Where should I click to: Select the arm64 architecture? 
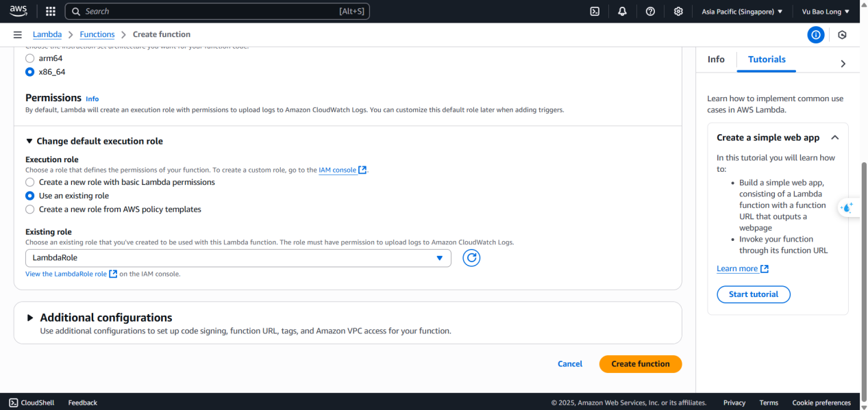click(x=29, y=58)
